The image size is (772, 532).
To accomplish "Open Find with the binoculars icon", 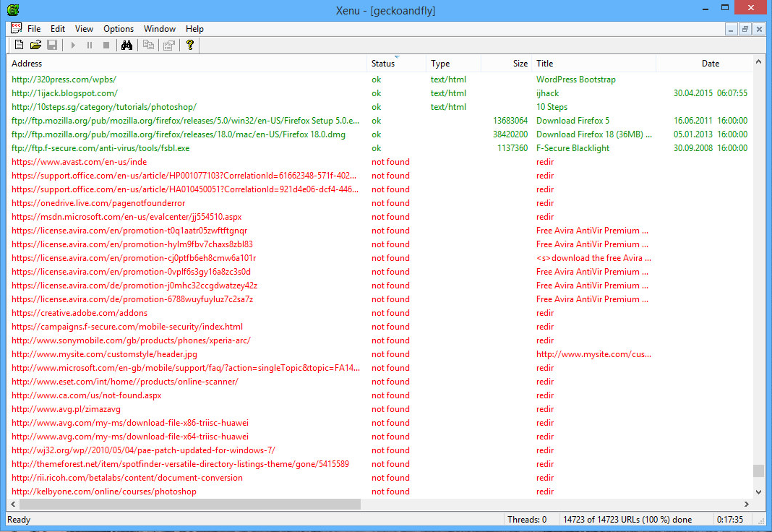I will pos(127,46).
